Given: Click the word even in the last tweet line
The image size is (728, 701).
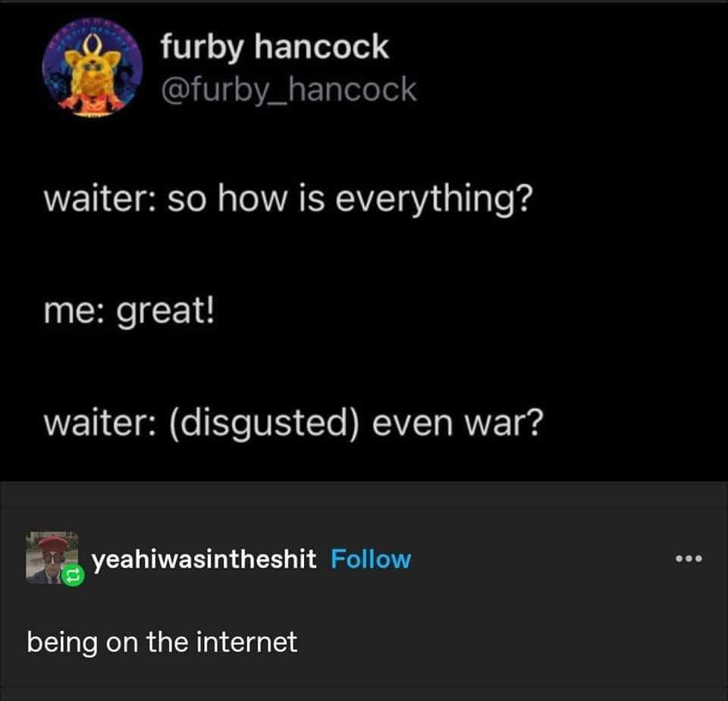Looking at the screenshot, I should pos(413,425).
